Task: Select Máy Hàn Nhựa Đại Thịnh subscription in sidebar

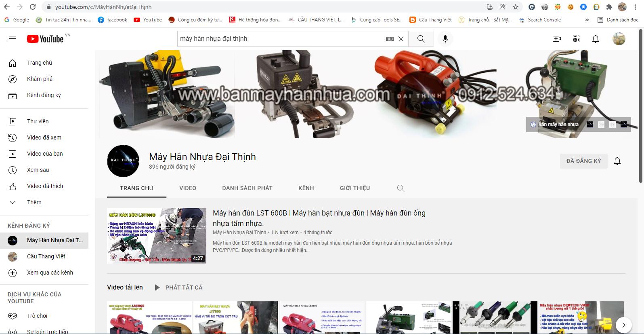Action: 44,240
